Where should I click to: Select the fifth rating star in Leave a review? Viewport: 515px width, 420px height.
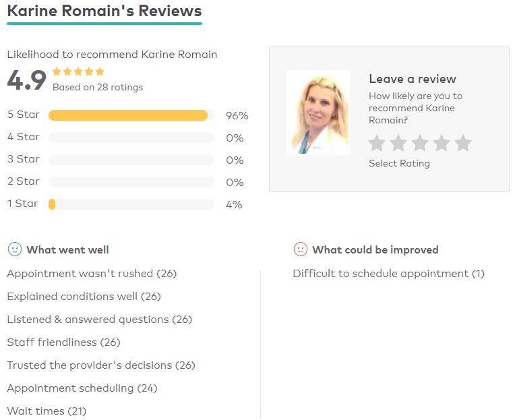[x=463, y=143]
